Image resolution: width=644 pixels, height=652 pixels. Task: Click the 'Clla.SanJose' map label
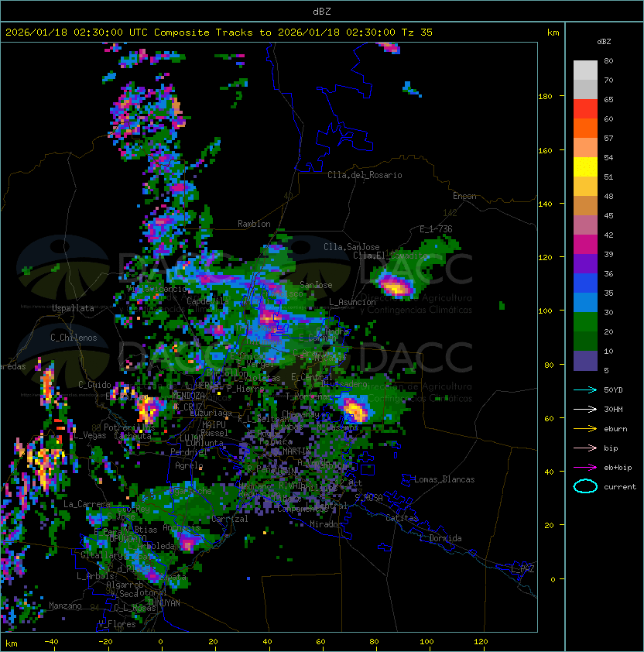tap(351, 247)
